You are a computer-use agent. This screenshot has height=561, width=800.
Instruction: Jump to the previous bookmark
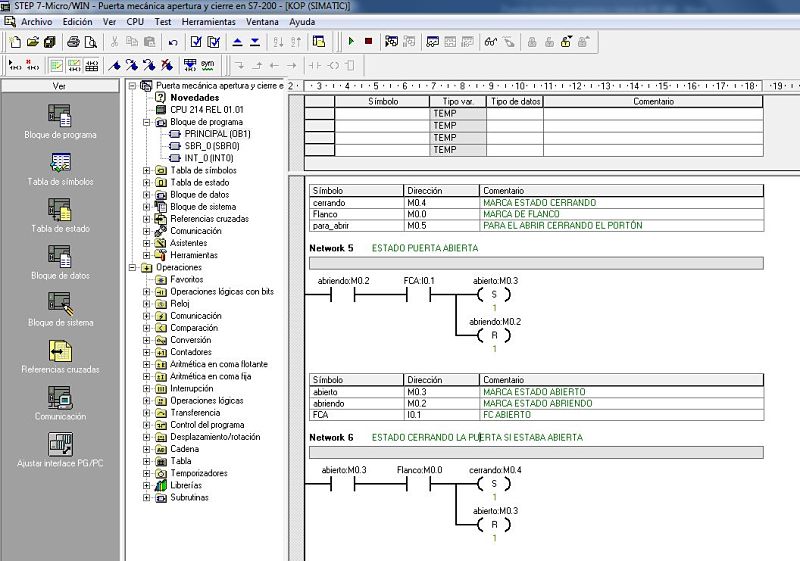(x=149, y=65)
